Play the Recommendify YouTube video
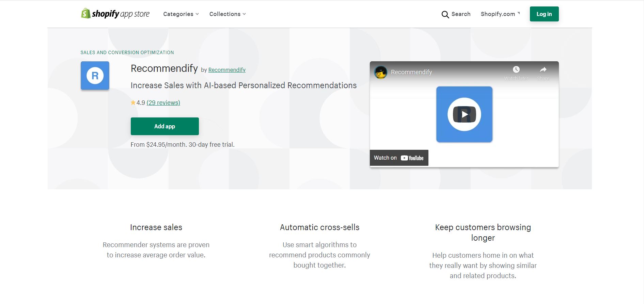The height and width of the screenshot is (304, 644). pos(465,114)
